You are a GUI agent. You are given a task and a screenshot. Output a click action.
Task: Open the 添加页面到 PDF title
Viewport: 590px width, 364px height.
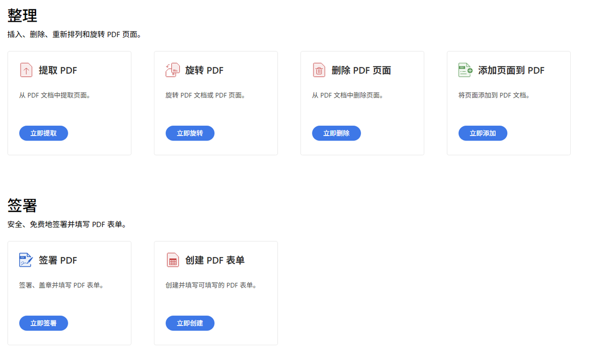(x=511, y=70)
